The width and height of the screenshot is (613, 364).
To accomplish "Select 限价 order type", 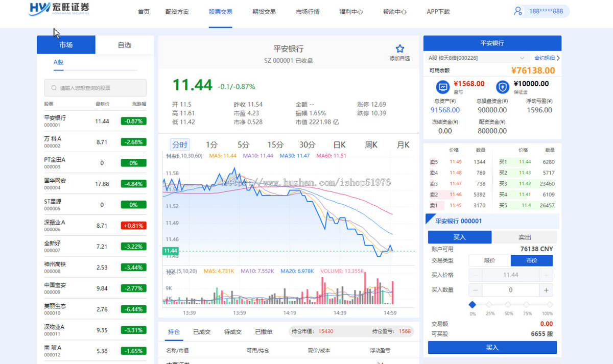I will pos(489,260).
